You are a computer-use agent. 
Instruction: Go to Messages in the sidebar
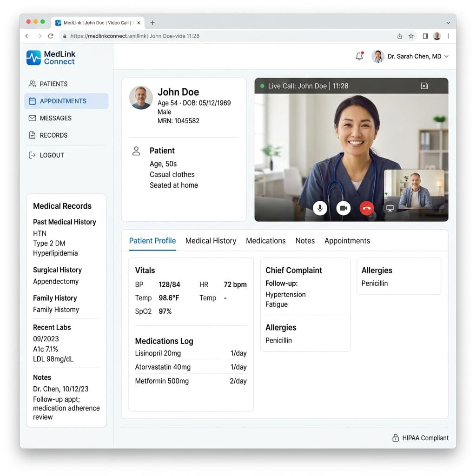[x=66, y=118]
